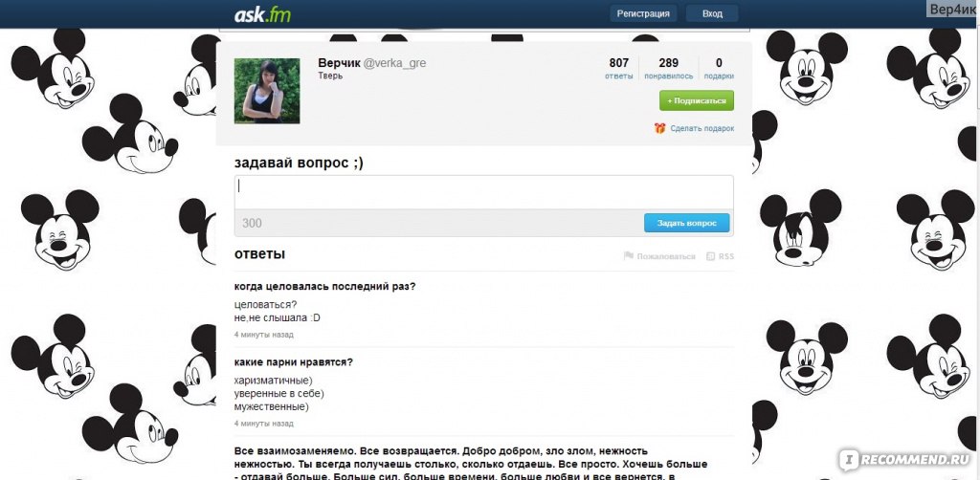Click 4 минуты назад under kissing answer
Screen dimensions: 980x480
(264, 335)
